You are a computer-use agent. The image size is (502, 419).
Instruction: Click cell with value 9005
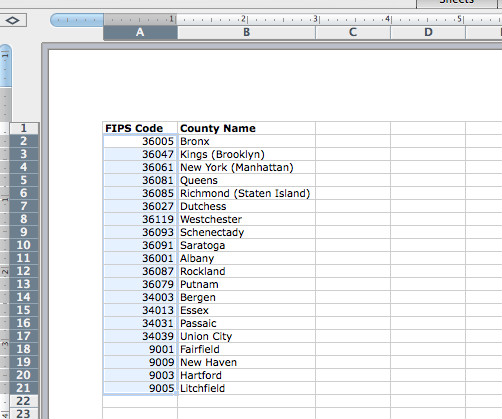tap(140, 388)
